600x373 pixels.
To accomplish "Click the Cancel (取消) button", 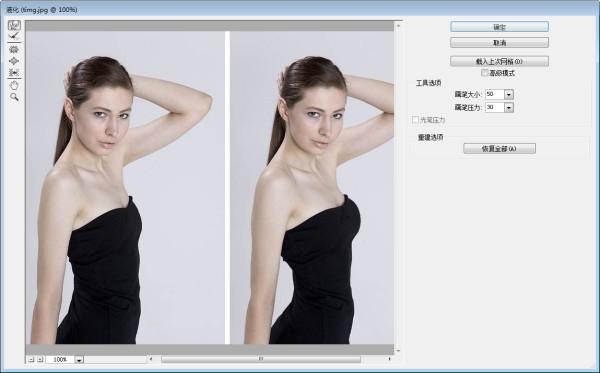I will 499,42.
